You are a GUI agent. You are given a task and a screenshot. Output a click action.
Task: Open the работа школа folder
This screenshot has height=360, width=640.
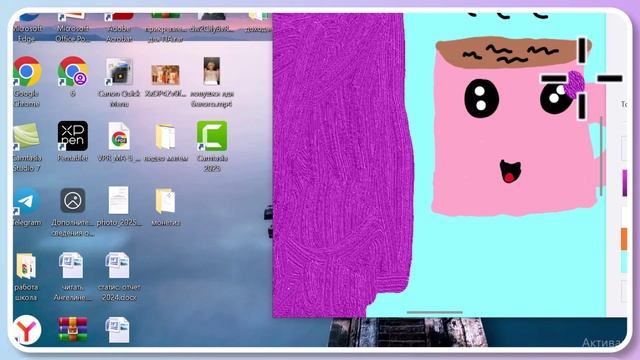tap(26, 265)
